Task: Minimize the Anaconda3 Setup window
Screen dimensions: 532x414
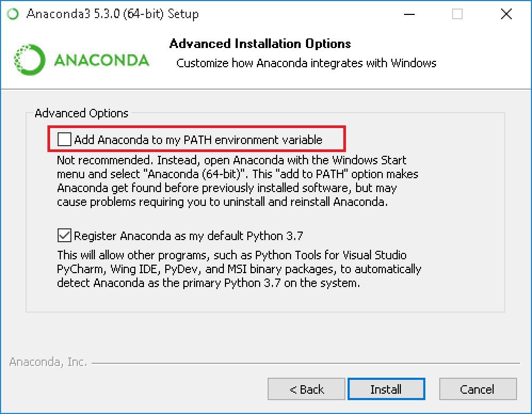Action: [x=409, y=14]
